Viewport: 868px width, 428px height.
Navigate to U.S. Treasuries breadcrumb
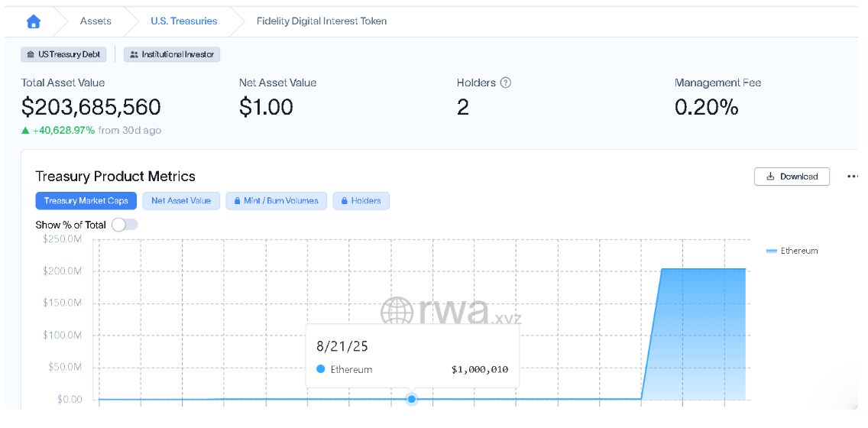[184, 21]
